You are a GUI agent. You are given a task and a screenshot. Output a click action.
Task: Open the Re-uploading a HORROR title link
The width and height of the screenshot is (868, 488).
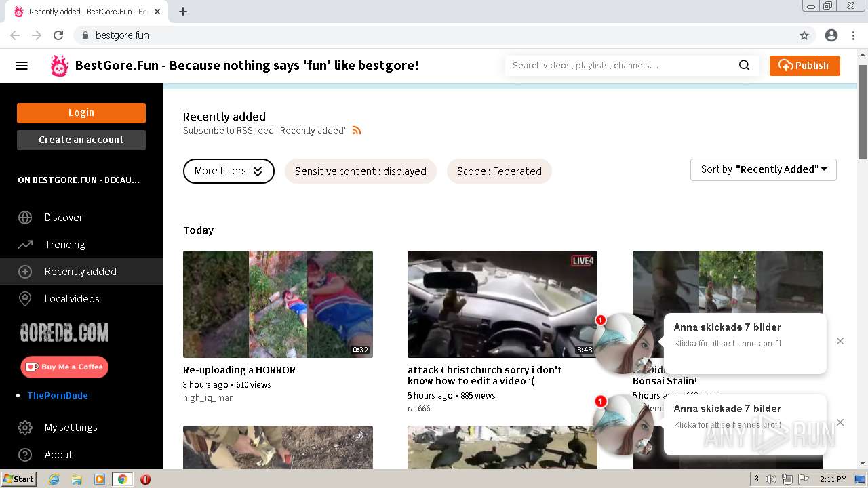[x=239, y=370]
